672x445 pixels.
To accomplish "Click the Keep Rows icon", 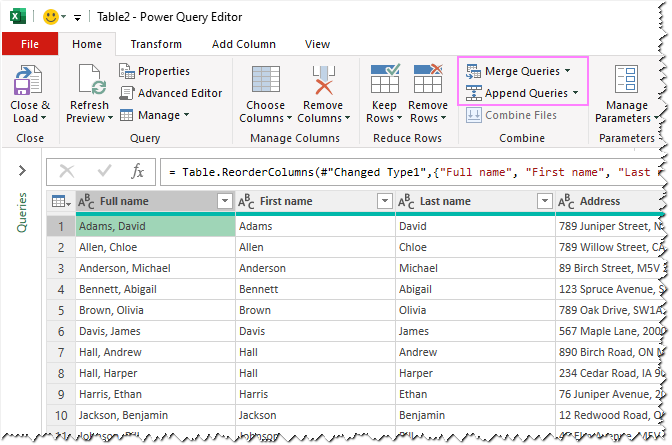I will click(x=384, y=78).
